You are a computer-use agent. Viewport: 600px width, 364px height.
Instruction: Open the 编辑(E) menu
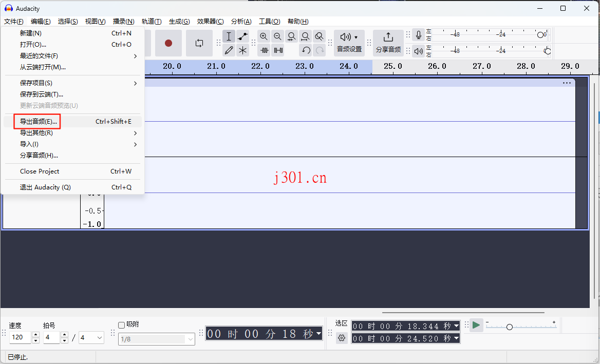41,22
